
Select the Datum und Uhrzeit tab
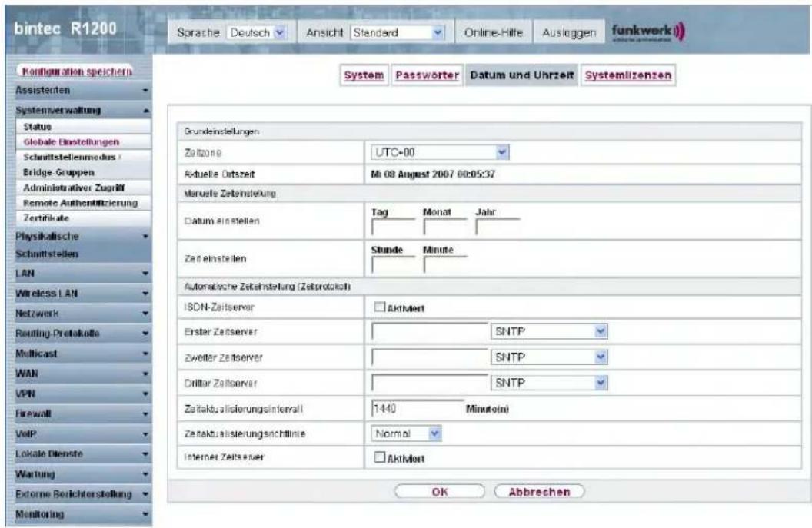[x=521, y=75]
